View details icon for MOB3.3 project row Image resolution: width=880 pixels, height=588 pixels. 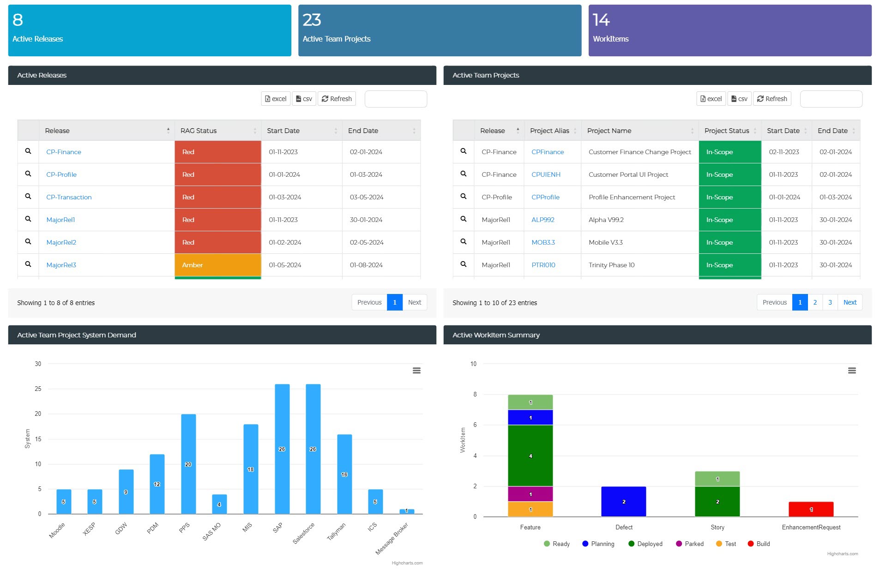click(x=464, y=241)
